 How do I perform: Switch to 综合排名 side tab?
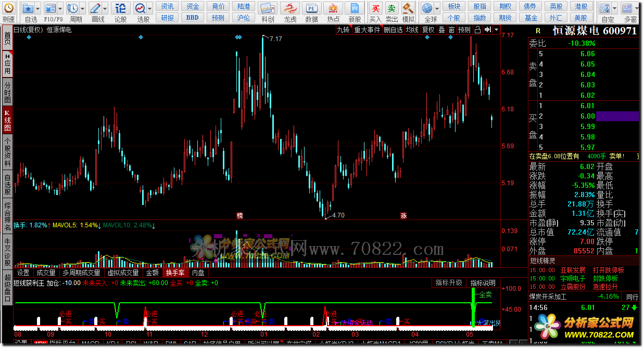tap(7, 215)
